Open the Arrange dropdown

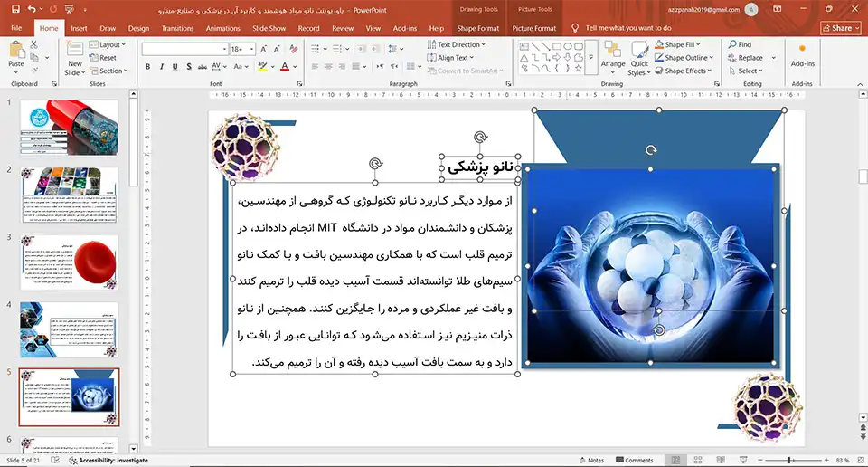pos(613,56)
